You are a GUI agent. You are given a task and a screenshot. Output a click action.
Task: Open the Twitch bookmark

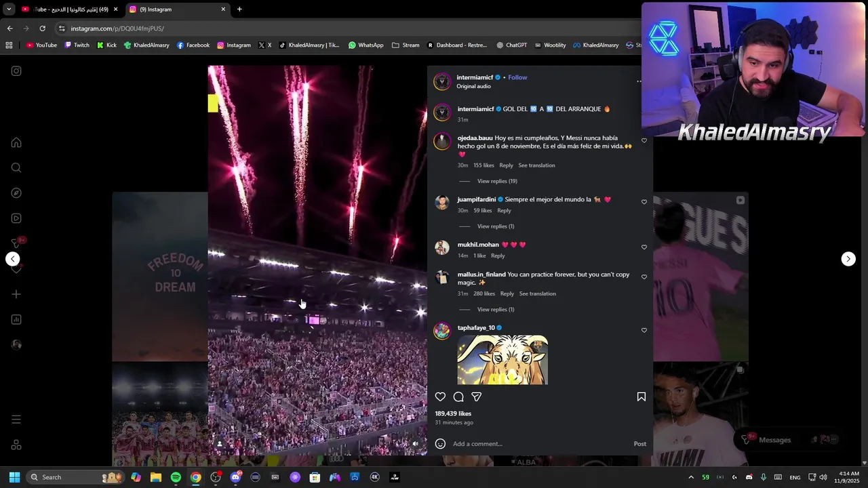(x=77, y=45)
